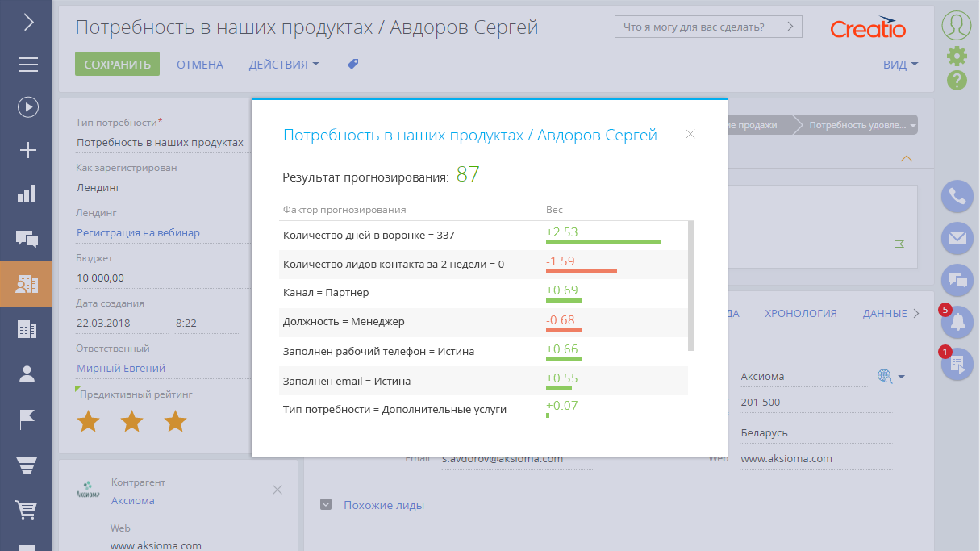Click the third predictive rating star
The image size is (980, 551).
pyautogui.click(x=175, y=420)
